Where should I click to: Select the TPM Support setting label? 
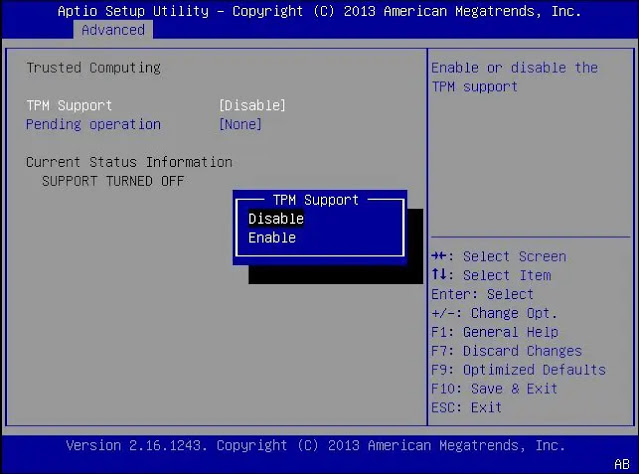click(69, 106)
